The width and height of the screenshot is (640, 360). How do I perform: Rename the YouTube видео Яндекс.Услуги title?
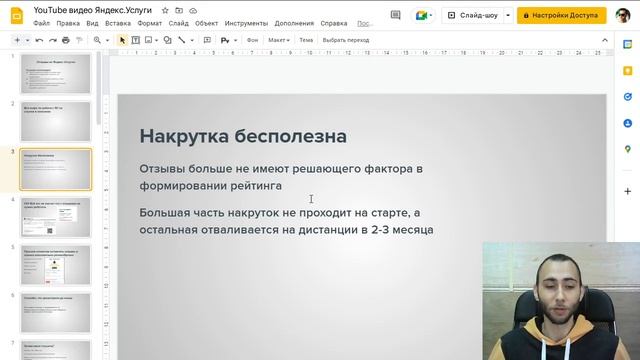[x=93, y=10]
